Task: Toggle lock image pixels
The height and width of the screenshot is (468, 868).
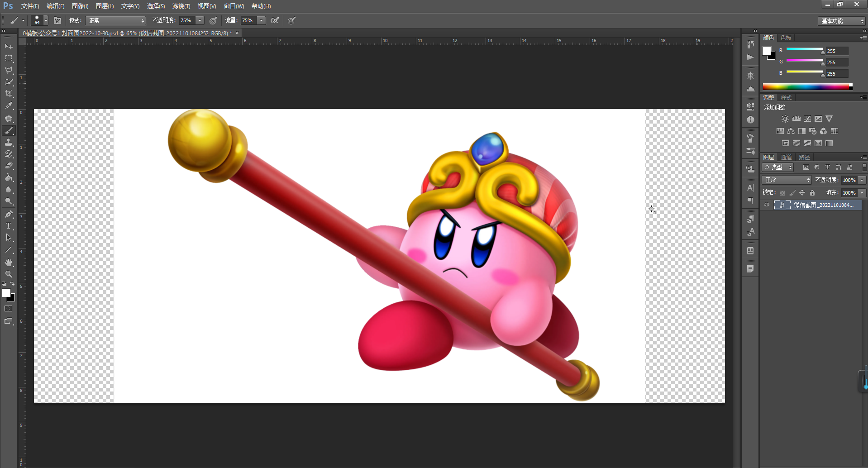Action: click(792, 193)
